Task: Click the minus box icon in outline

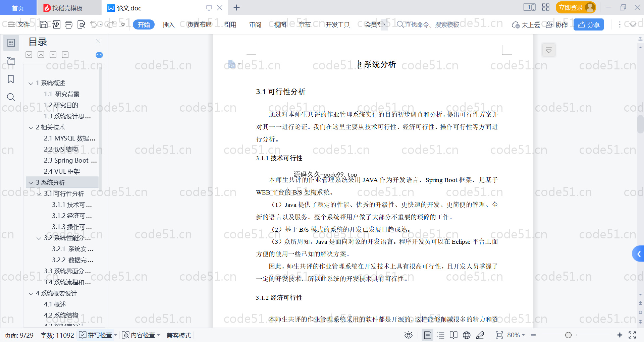Action: pyautogui.click(x=65, y=55)
